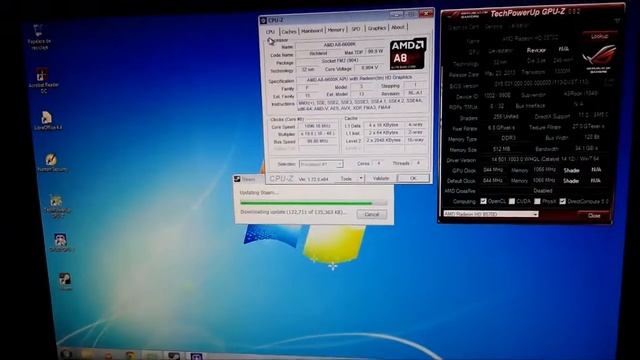Open the LibreOffice 4.4 desktop icon

[x=48, y=120]
